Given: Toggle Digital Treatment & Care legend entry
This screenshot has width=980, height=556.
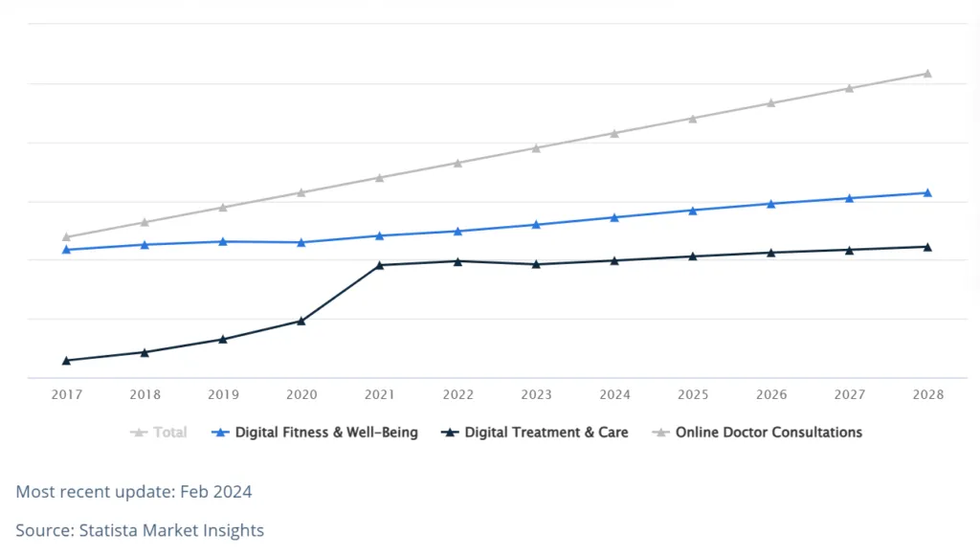Looking at the screenshot, I should coord(546,433).
